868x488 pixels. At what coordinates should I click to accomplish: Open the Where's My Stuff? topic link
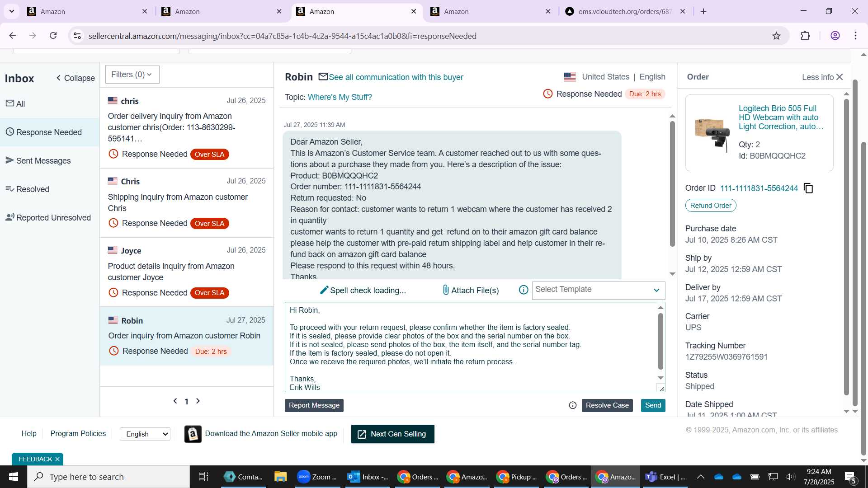coord(340,97)
